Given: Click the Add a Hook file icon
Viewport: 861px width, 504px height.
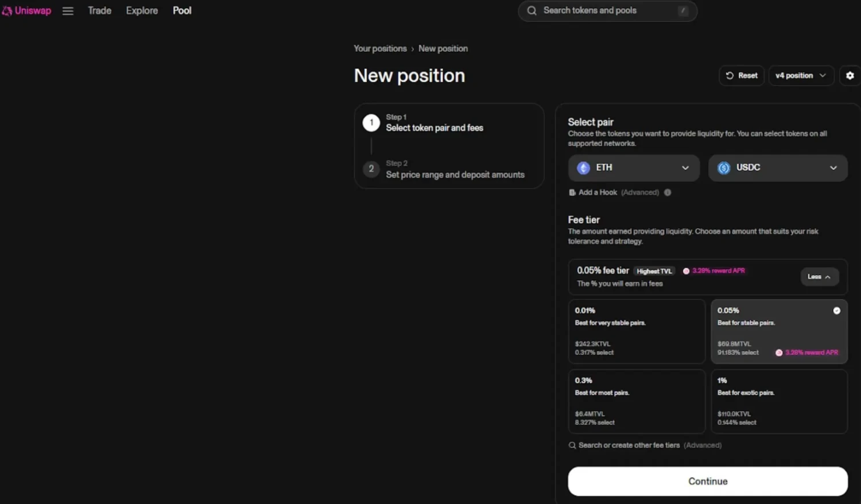Looking at the screenshot, I should tap(572, 192).
